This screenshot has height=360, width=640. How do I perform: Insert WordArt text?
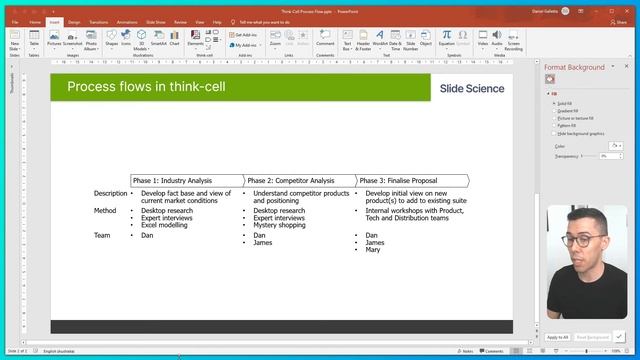tap(380, 40)
